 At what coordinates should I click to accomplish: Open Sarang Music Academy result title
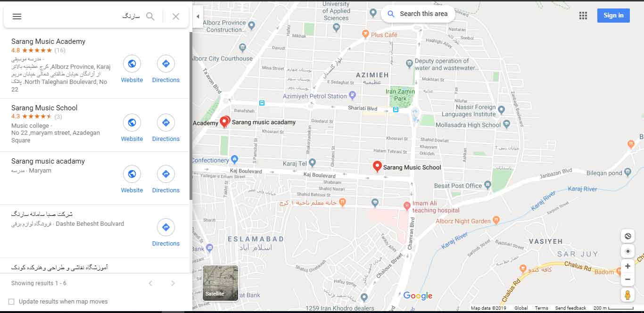pyautogui.click(x=49, y=41)
